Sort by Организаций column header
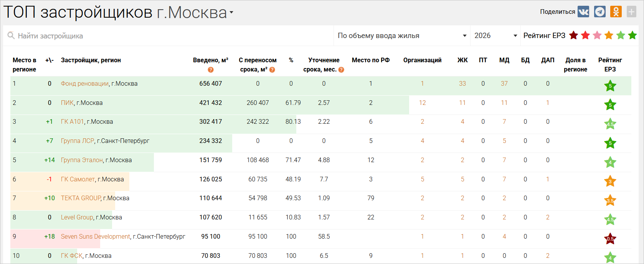The image size is (644, 264). (x=422, y=60)
